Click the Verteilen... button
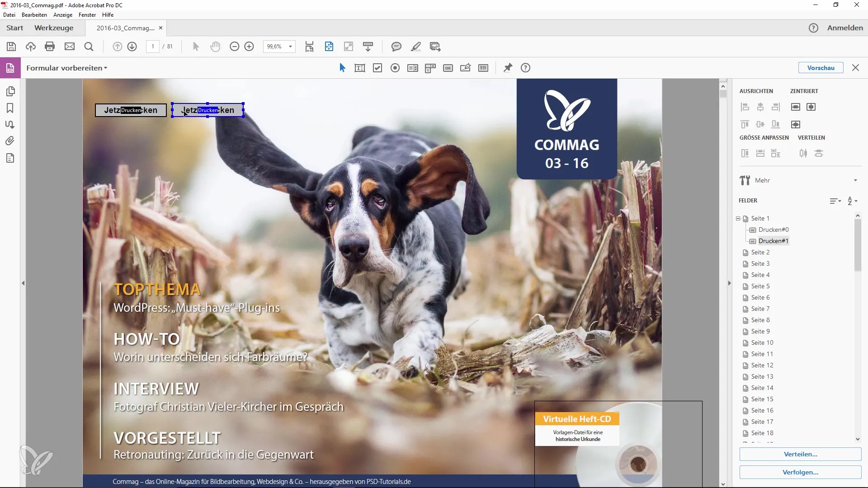This screenshot has height=488, width=868. click(800, 454)
